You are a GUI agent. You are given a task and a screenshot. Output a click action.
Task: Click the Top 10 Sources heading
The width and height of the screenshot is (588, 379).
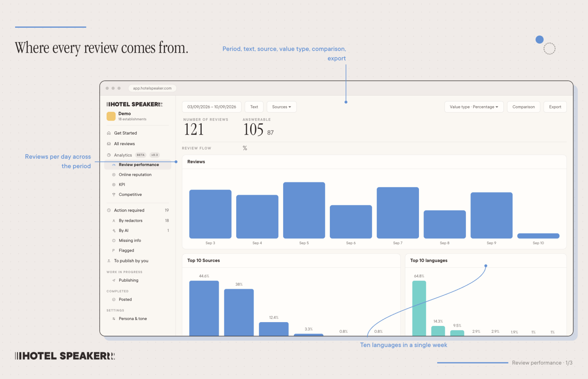tap(204, 260)
